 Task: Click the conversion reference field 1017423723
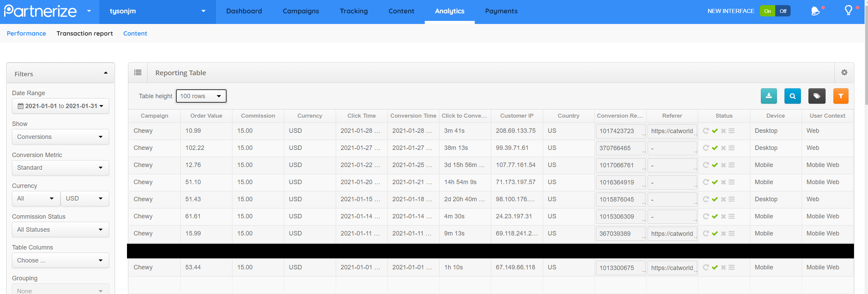(621, 131)
